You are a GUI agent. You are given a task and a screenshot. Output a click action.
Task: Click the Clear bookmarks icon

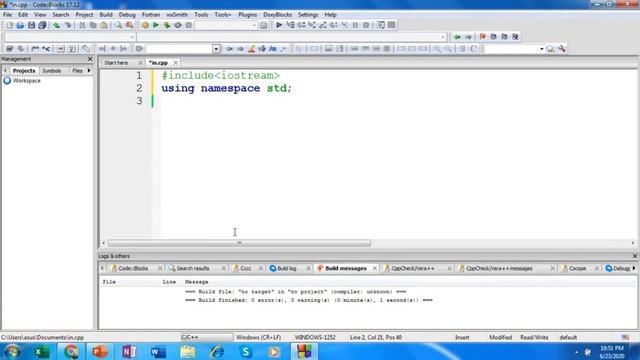[516, 37]
